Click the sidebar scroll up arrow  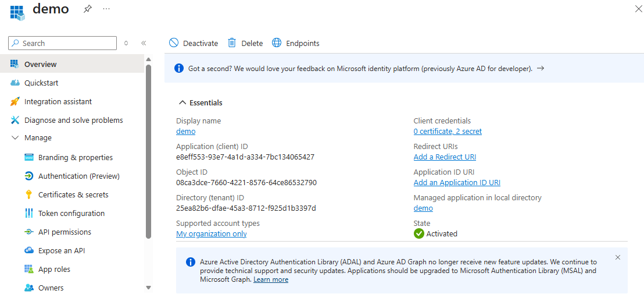[149, 59]
